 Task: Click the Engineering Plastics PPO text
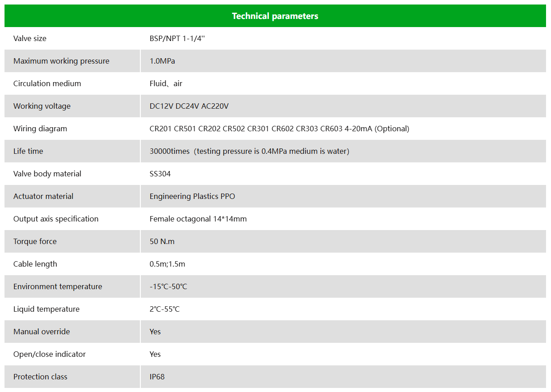coord(192,196)
